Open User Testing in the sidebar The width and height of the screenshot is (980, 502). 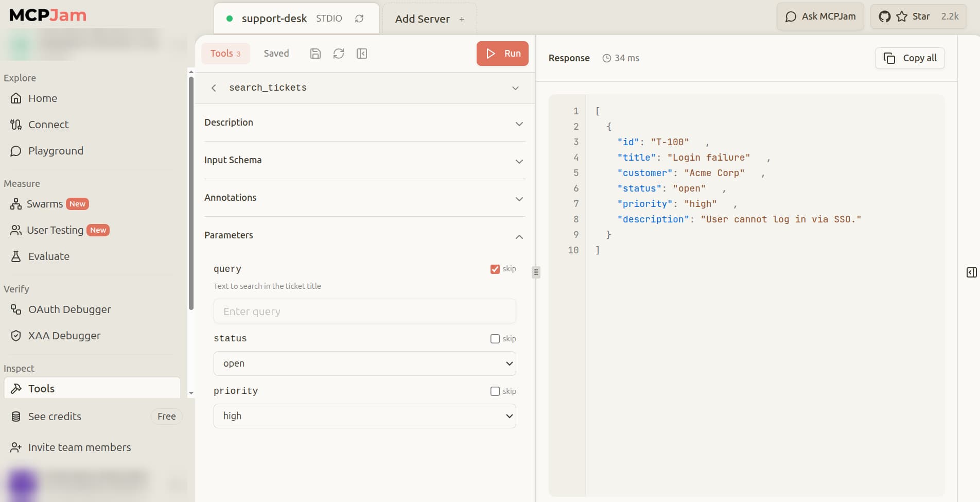click(93, 230)
